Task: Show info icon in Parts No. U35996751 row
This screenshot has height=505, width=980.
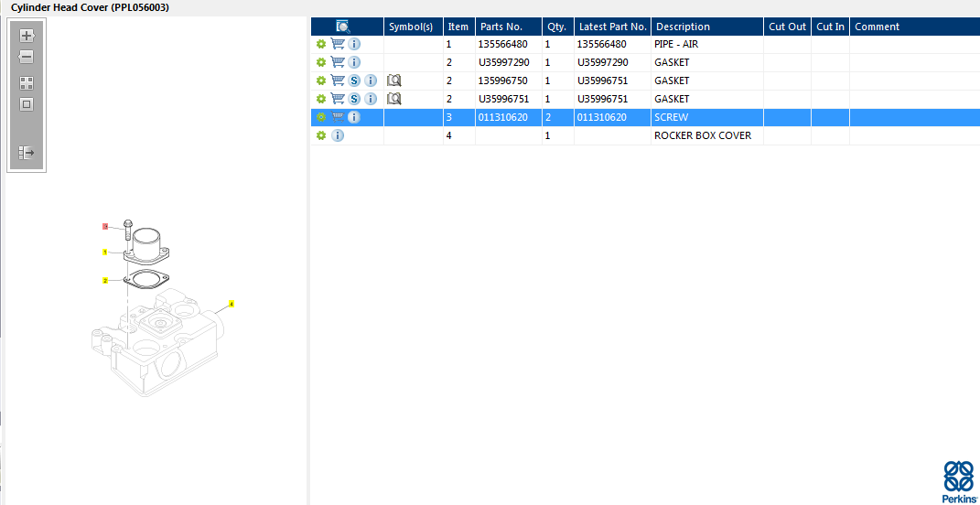Action: click(x=372, y=99)
